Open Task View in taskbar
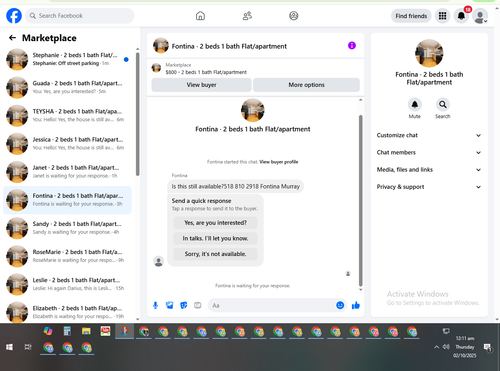This screenshot has width=500, height=371. (x=28, y=347)
